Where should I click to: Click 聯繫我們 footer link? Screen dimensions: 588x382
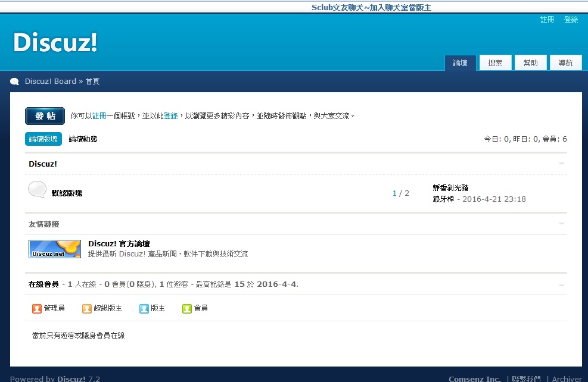526,378
